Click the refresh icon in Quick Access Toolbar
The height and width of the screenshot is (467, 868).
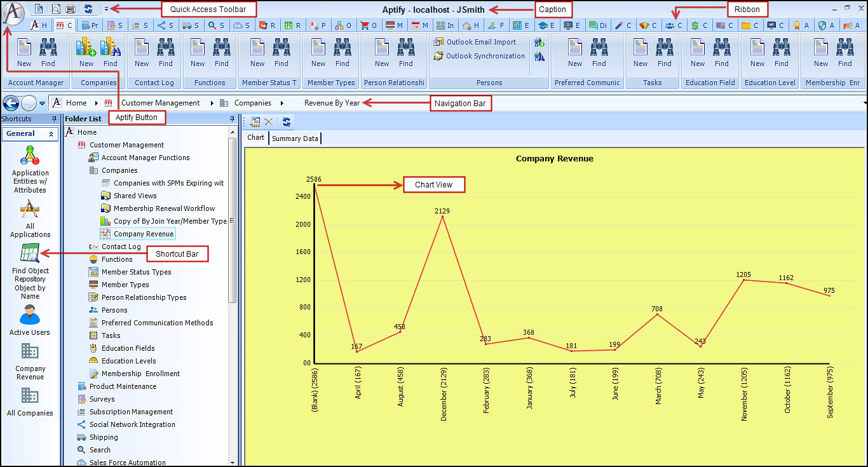88,9
